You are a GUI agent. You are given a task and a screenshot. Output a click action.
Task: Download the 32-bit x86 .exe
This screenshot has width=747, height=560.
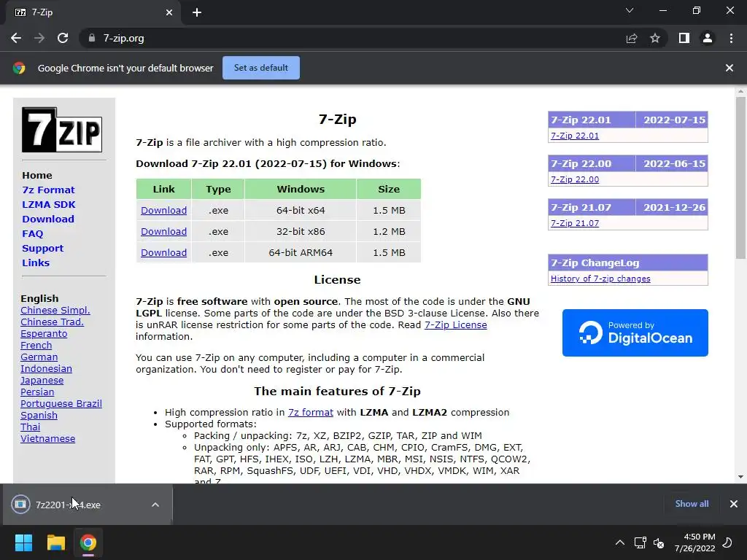(x=164, y=231)
